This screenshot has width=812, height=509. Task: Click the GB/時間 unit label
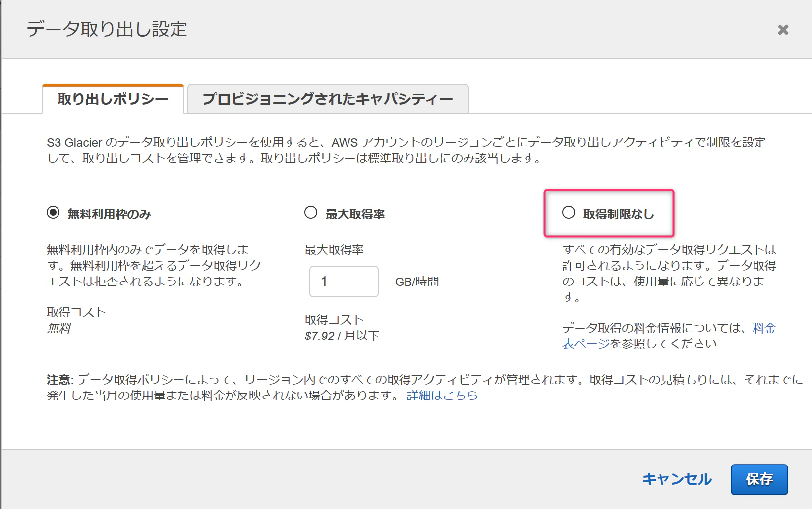[x=417, y=282]
